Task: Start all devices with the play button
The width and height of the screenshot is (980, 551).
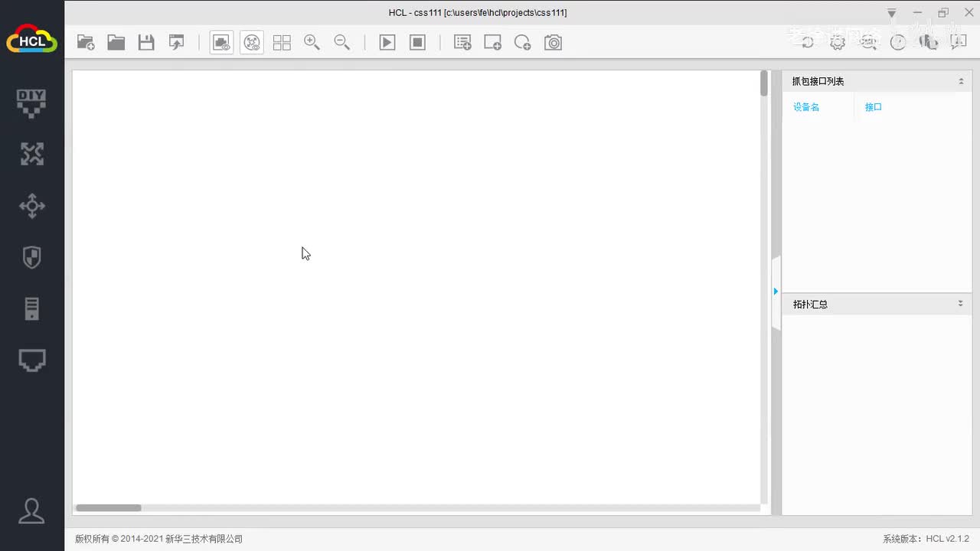Action: click(387, 43)
